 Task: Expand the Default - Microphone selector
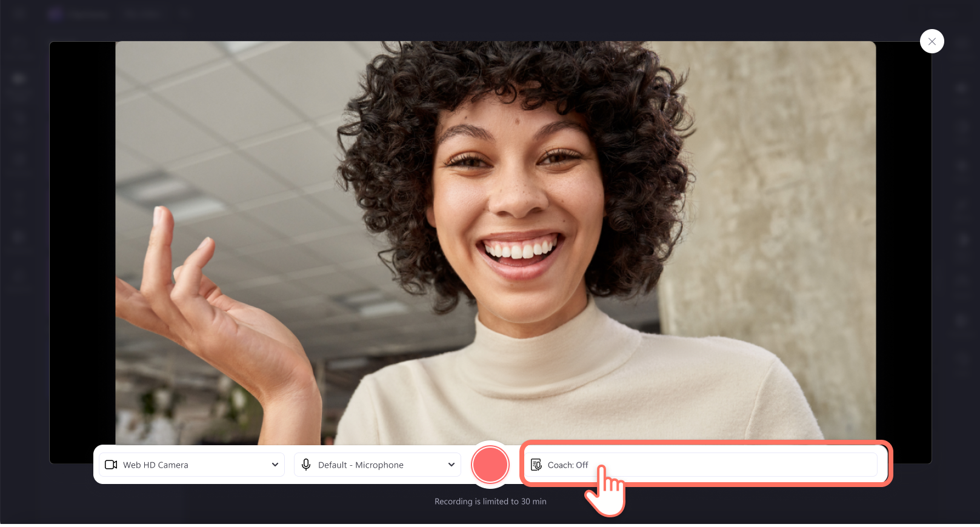tap(378, 465)
